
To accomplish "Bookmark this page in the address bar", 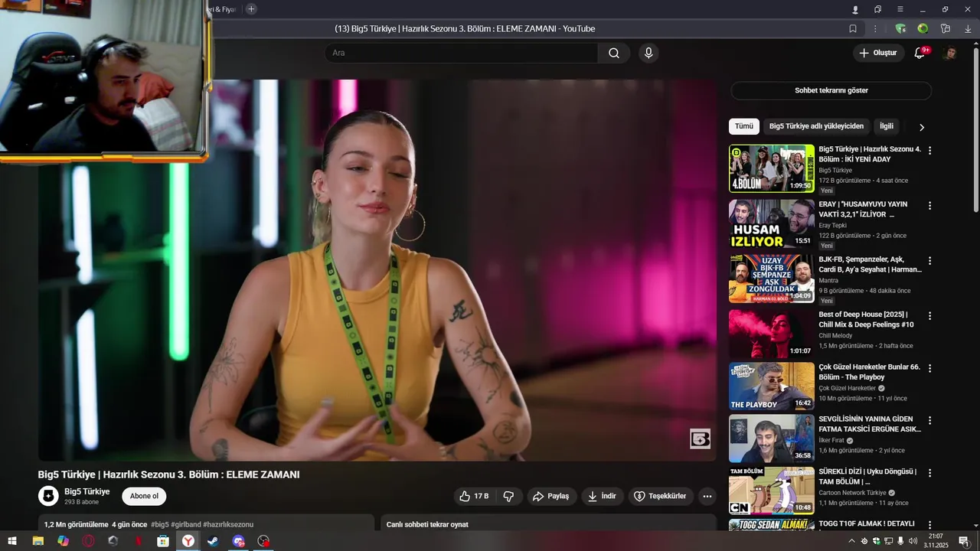I will [x=853, y=28].
